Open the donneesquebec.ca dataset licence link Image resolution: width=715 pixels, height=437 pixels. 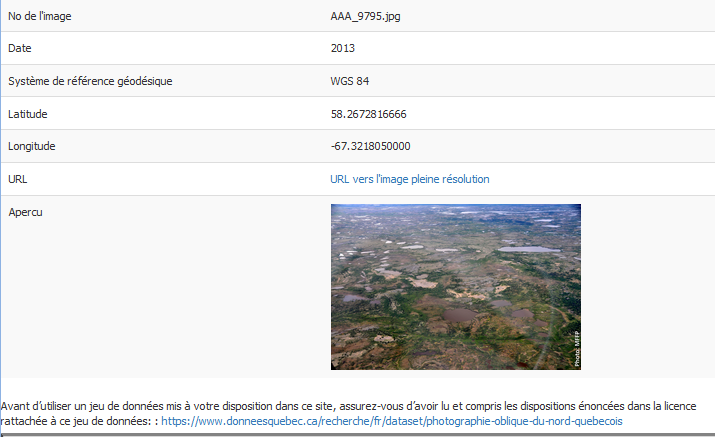click(392, 421)
